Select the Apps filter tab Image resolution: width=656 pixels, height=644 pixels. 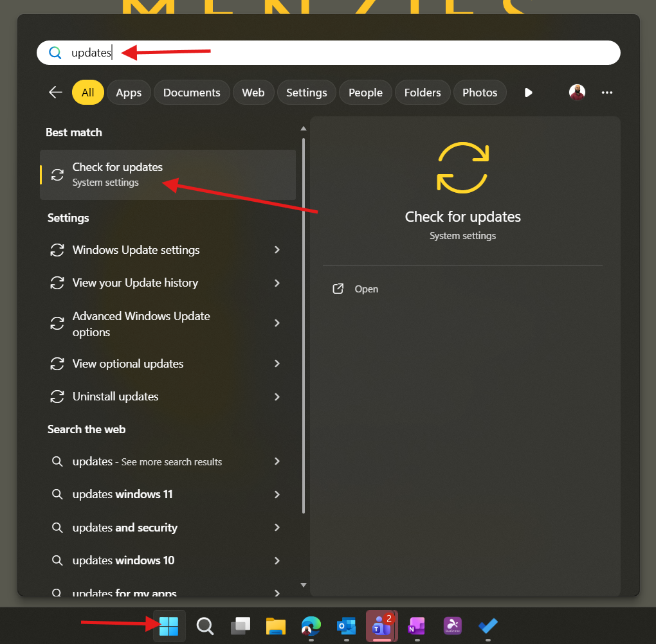coord(129,93)
